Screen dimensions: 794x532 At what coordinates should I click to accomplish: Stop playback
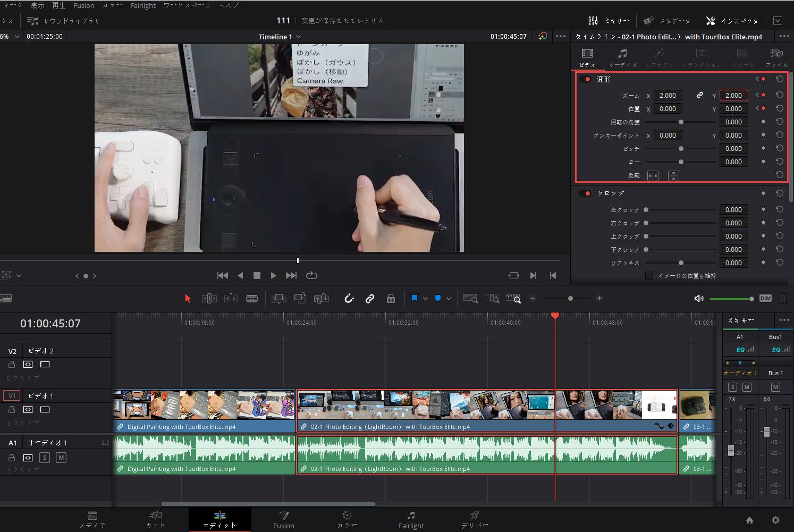click(x=257, y=275)
